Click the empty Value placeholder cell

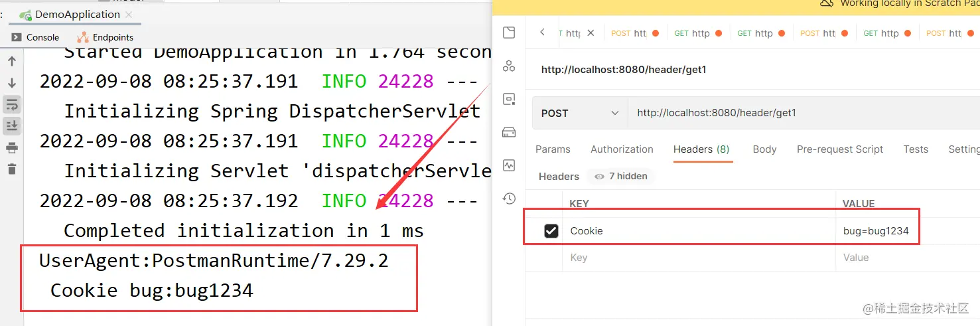click(x=908, y=258)
